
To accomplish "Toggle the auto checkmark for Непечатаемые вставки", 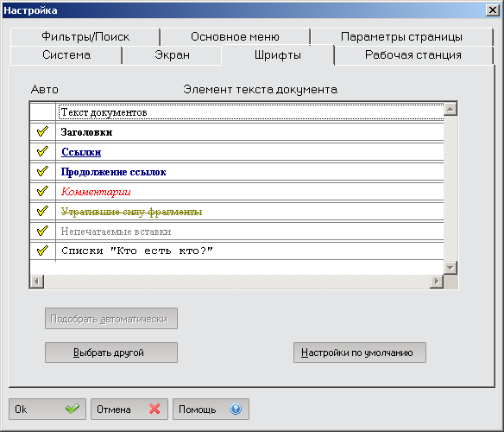I will coord(42,232).
